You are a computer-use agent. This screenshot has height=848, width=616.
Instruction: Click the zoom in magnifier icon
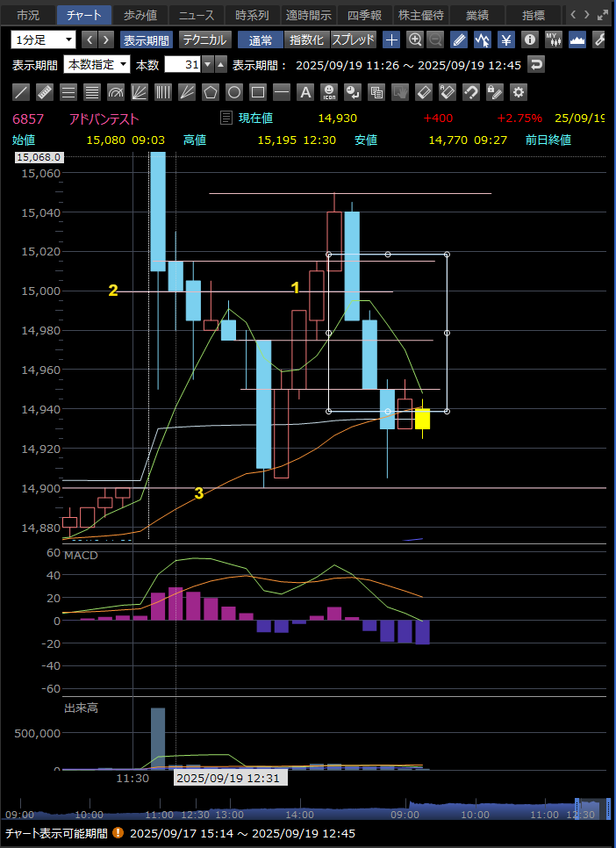point(415,40)
